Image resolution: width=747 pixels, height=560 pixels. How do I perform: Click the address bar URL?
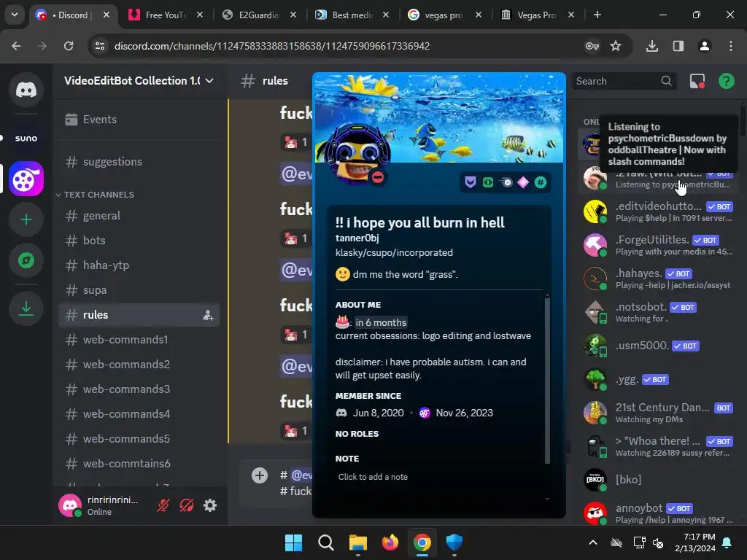click(x=272, y=46)
